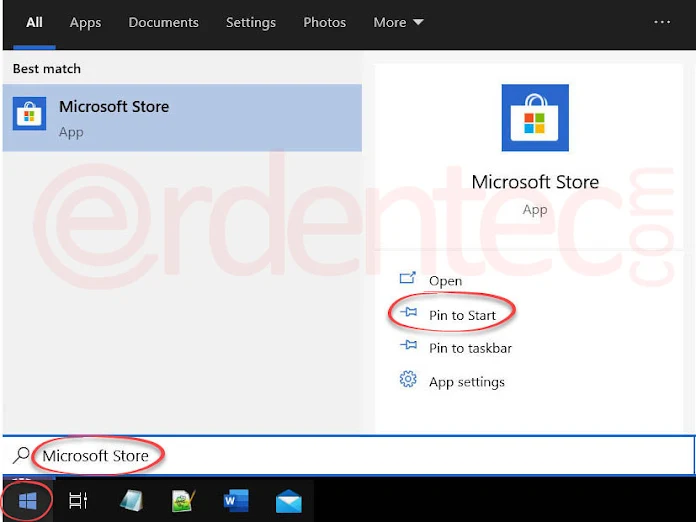Click the Best match heading
The width and height of the screenshot is (696, 522).
pos(47,68)
